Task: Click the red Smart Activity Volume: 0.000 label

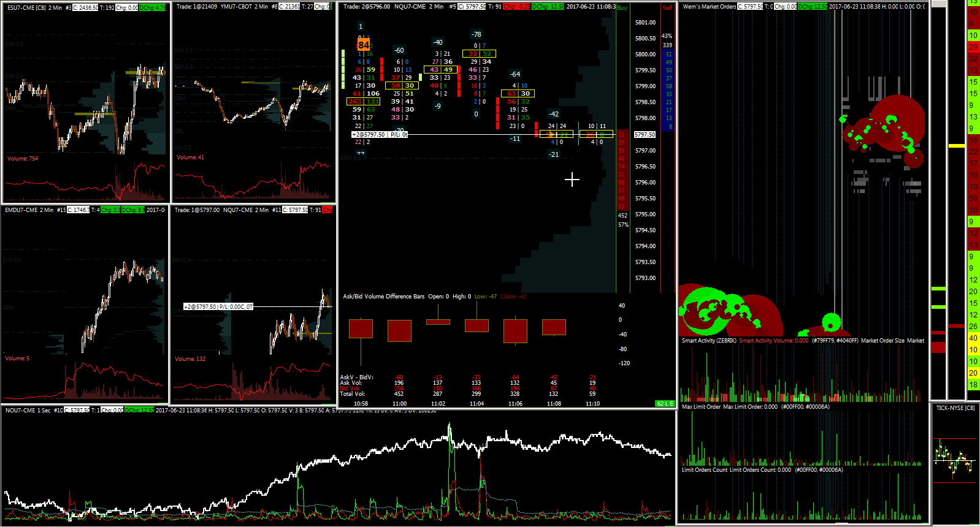Action: click(774, 341)
